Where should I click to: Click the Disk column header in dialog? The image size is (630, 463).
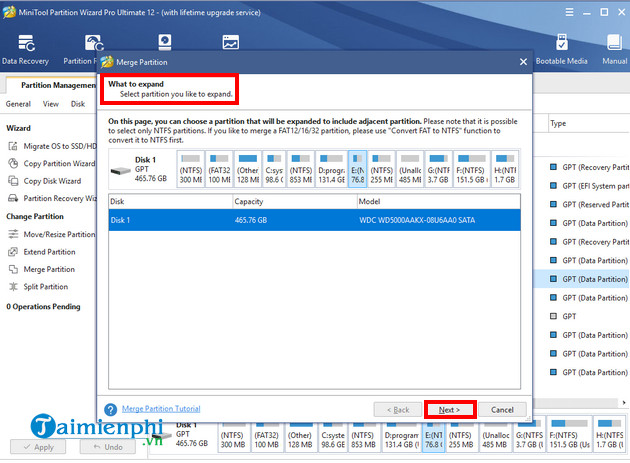[171, 202]
